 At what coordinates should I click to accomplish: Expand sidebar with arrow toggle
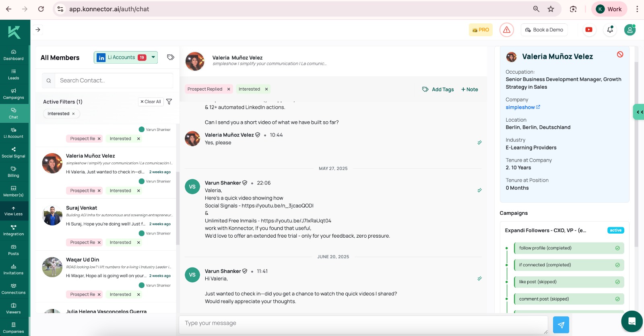pos(38,29)
